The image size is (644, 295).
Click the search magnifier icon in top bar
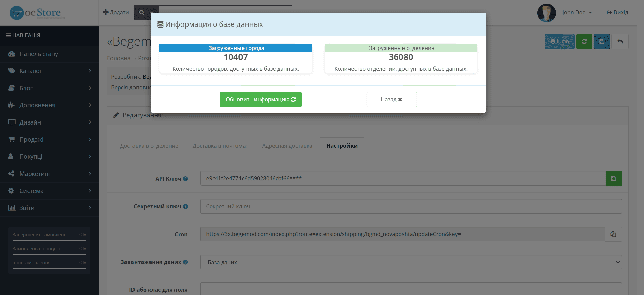(142, 13)
